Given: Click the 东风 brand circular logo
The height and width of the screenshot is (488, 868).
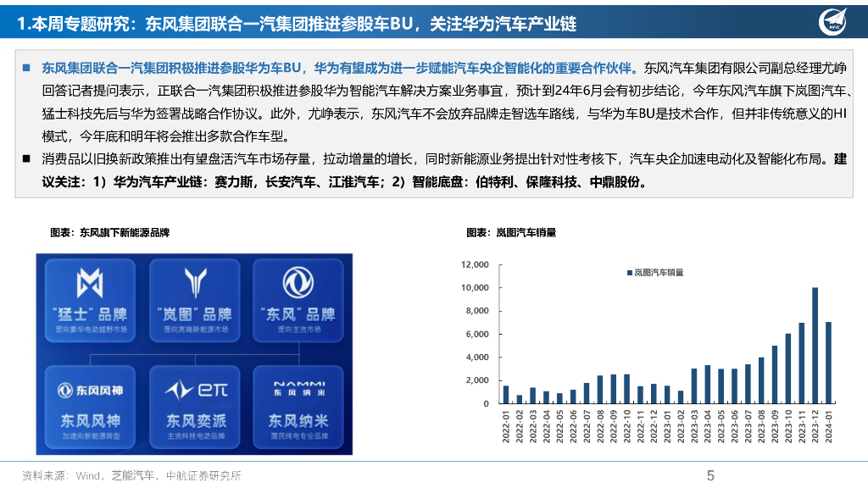Looking at the screenshot, I should click(298, 282).
